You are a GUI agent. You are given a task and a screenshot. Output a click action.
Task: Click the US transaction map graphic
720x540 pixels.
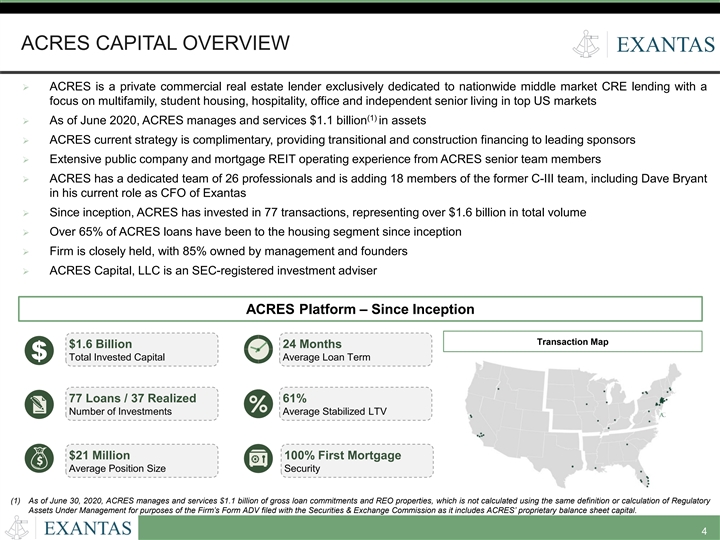(573, 424)
